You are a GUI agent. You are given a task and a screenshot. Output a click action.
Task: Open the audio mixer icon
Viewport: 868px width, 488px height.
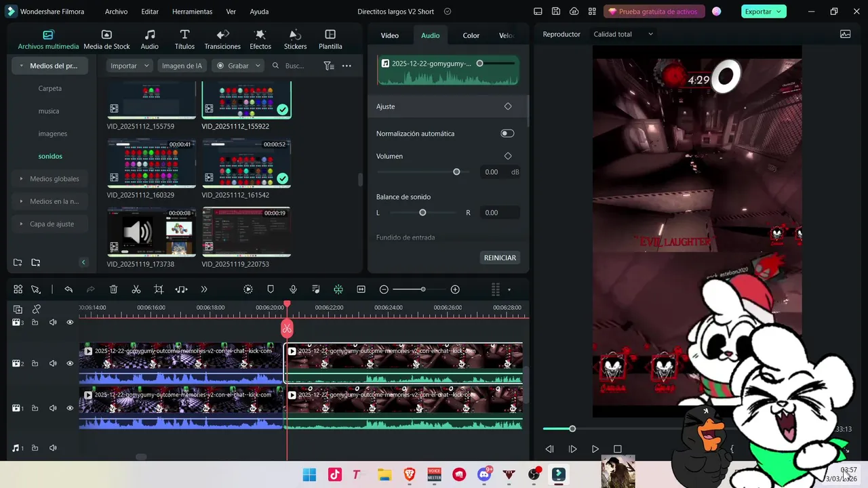point(315,289)
